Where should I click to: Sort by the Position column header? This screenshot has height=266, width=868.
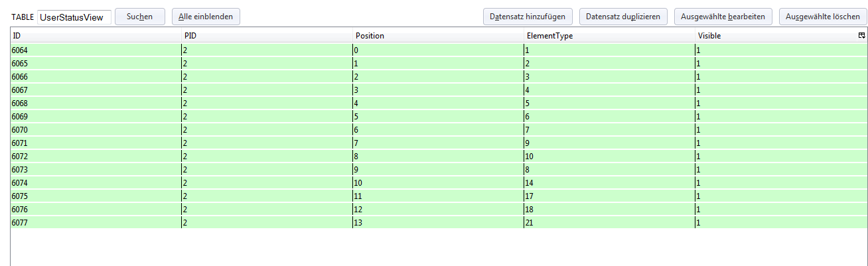tap(439, 36)
